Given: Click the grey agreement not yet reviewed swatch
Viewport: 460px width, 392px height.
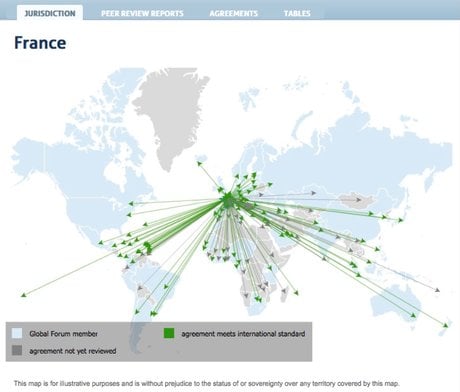Looking at the screenshot, I should pos(17,350).
